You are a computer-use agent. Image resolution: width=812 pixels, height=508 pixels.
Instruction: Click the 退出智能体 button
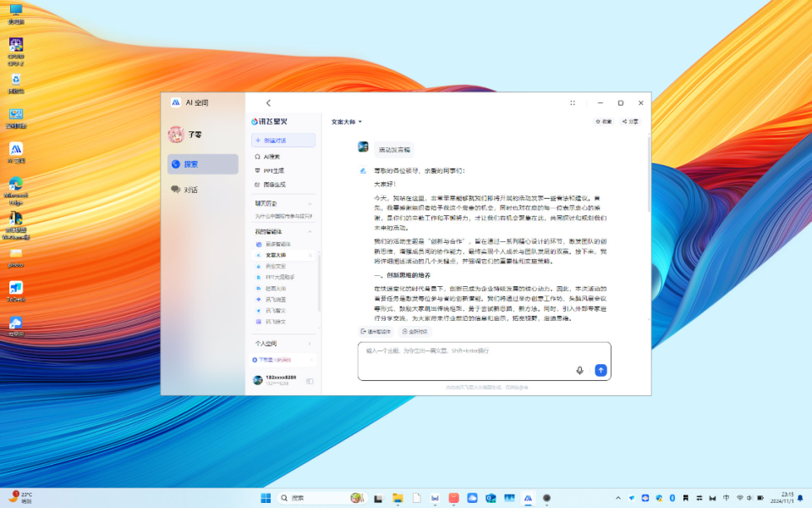coord(376,332)
